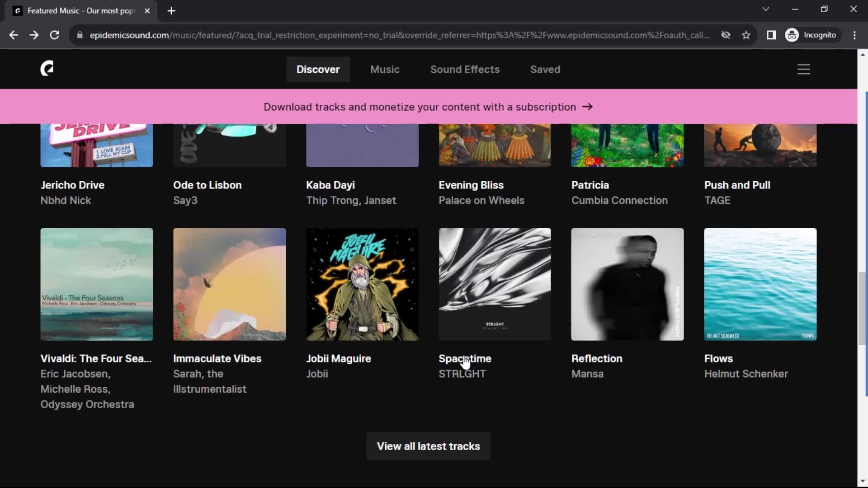Open the Patricia album cover

point(627,145)
